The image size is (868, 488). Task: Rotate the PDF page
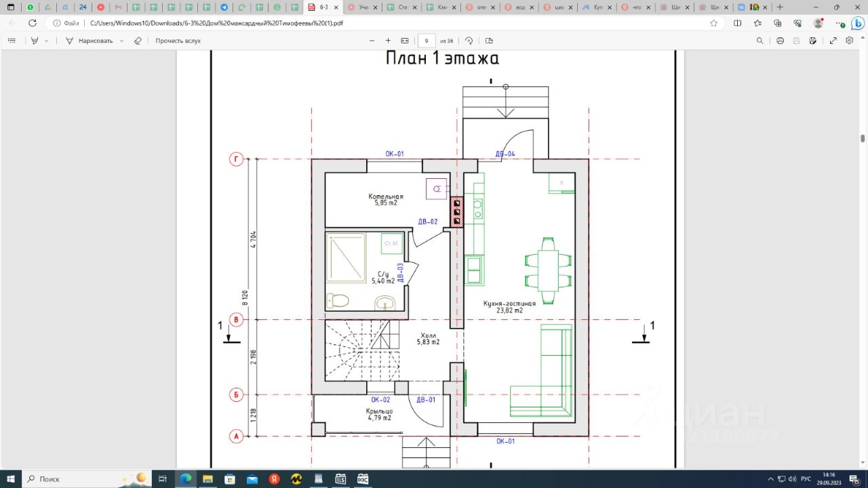[469, 41]
